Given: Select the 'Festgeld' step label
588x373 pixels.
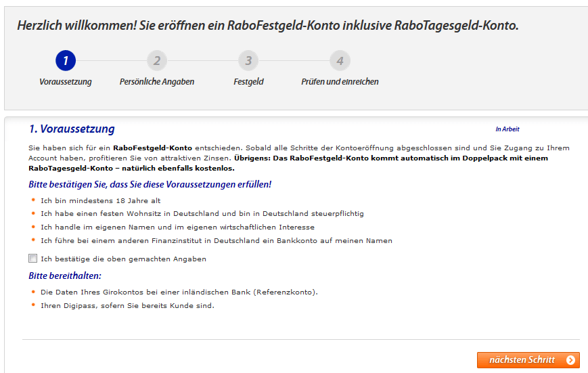Looking at the screenshot, I should (248, 82).
